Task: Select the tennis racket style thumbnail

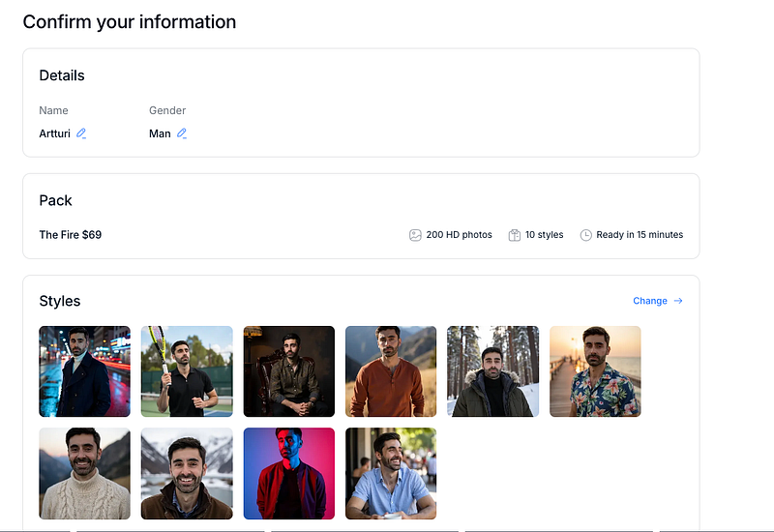Action: (x=187, y=371)
